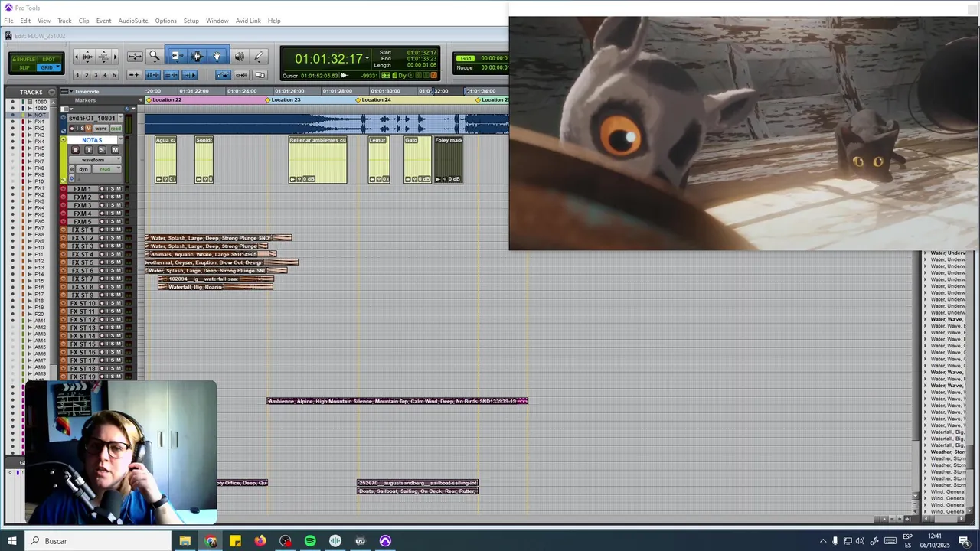Toggle Link Track and Edit Selection

pos(171,75)
